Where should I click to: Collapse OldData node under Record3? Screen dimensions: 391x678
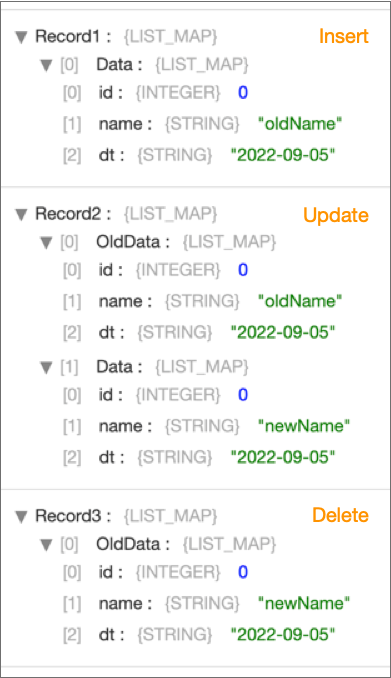46,545
